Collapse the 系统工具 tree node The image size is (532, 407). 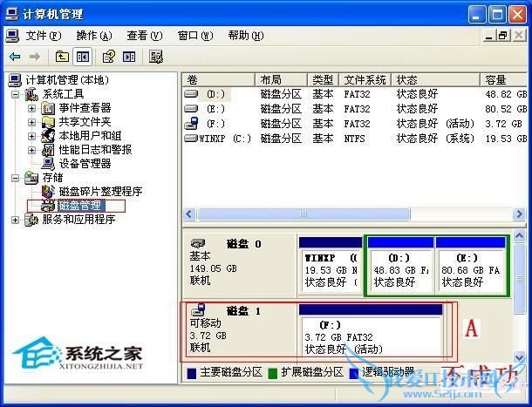[15, 94]
